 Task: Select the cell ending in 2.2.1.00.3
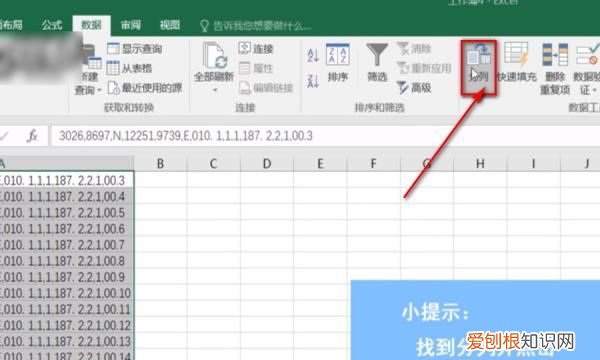point(67,180)
